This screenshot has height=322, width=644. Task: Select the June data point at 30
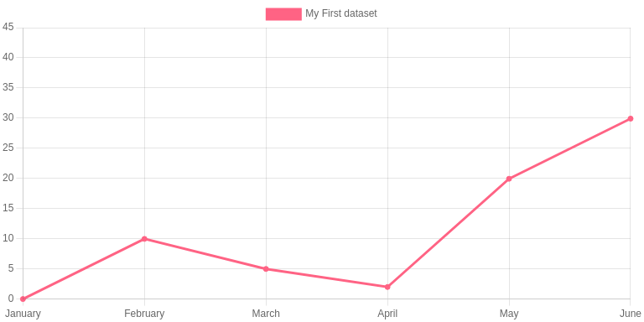pyautogui.click(x=631, y=119)
